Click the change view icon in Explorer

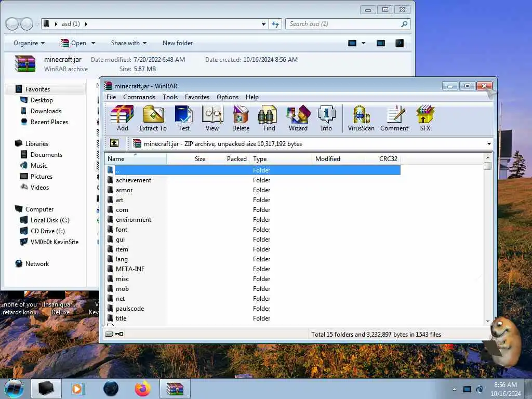[352, 43]
